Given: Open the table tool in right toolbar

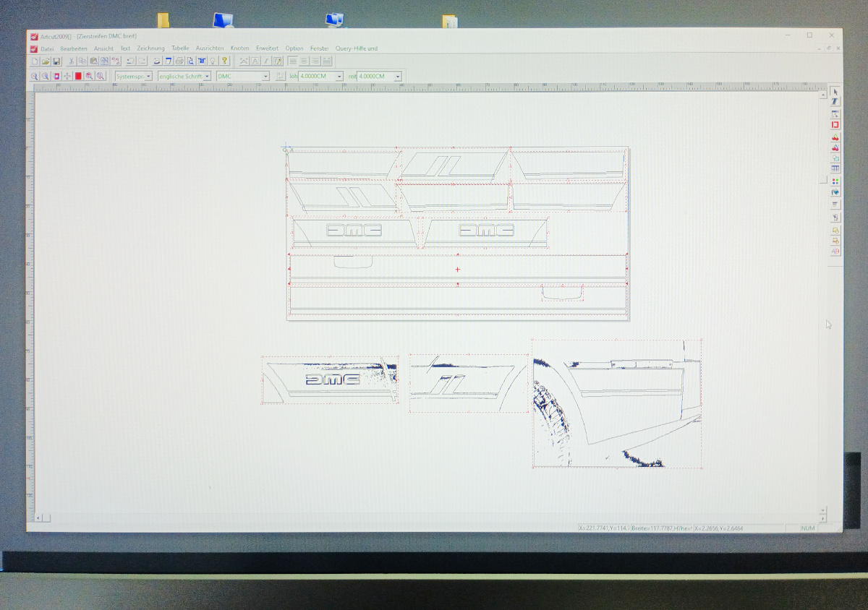Looking at the screenshot, I should pyautogui.click(x=835, y=168).
